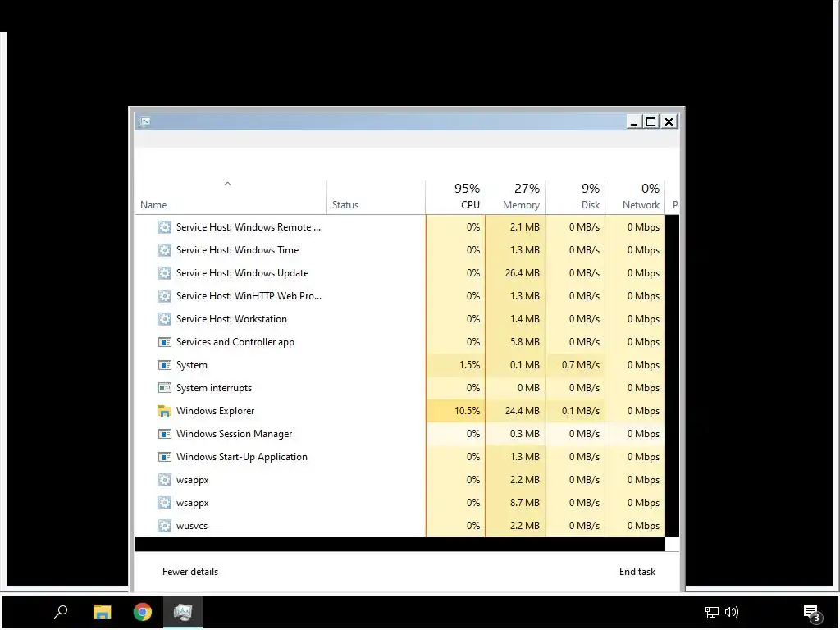The width and height of the screenshot is (840, 630).
Task: Click the 26.4 MB memory value
Action: tap(523, 273)
